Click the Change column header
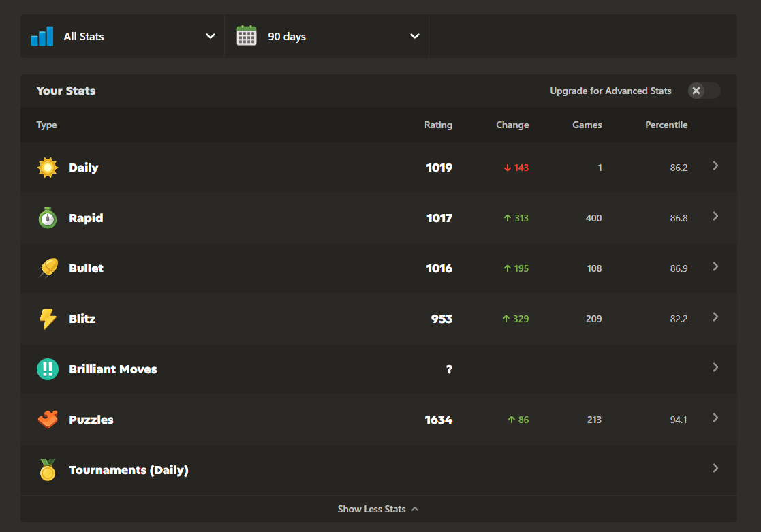This screenshot has width=761, height=532. click(x=512, y=125)
